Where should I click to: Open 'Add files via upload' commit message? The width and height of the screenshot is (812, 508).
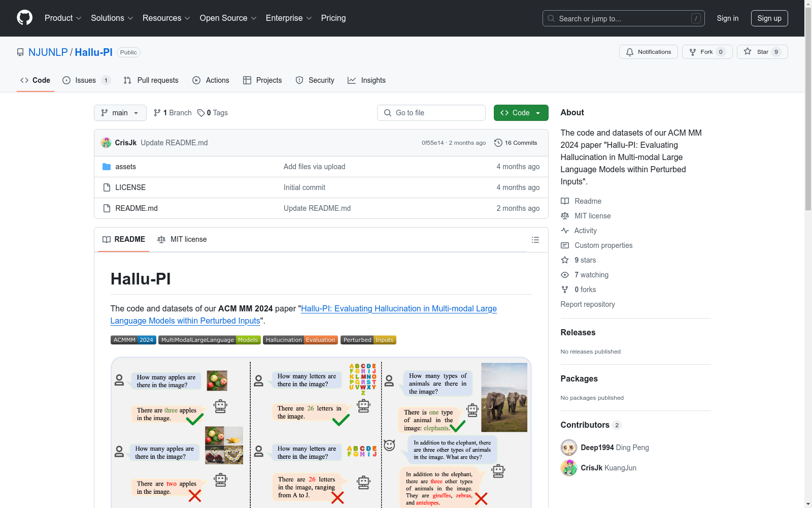pos(314,167)
